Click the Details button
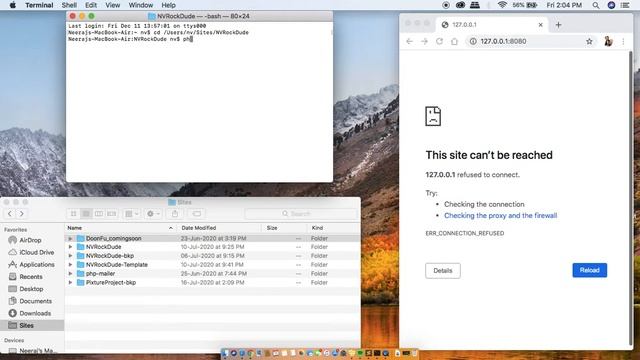This screenshot has width=640, height=360. pyautogui.click(x=443, y=271)
